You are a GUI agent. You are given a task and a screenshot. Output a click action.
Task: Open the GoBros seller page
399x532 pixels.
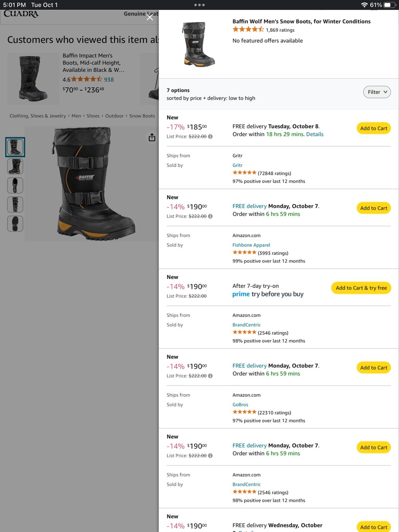(240, 405)
